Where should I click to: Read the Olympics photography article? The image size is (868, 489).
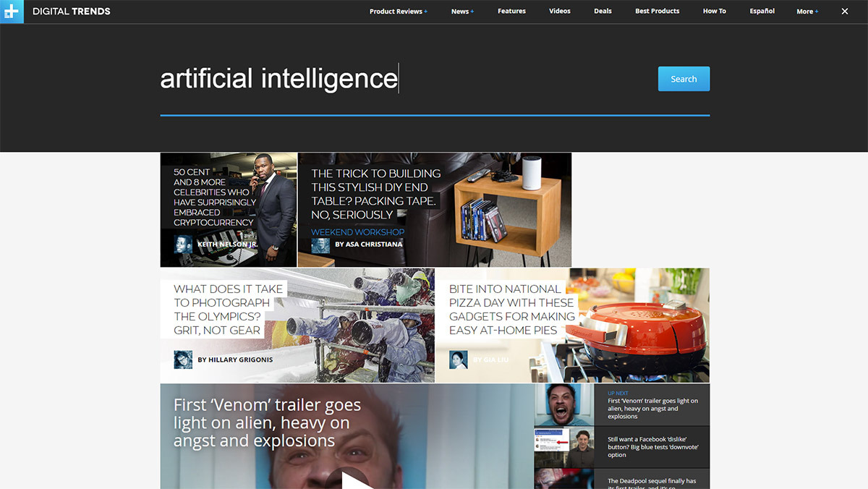click(x=229, y=310)
